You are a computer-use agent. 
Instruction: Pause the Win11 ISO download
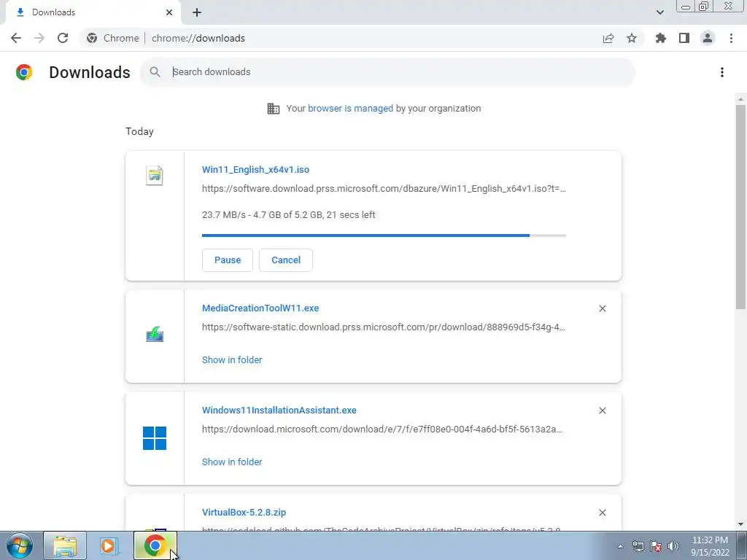coord(228,260)
